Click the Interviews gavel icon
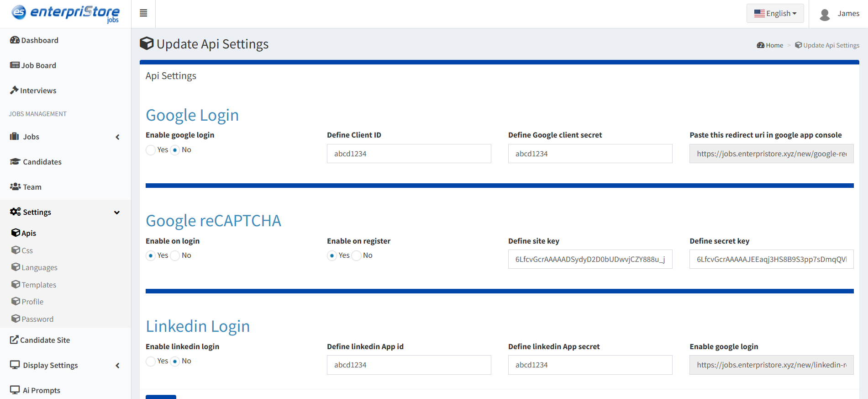Viewport: 868px width, 399px height. (x=14, y=90)
